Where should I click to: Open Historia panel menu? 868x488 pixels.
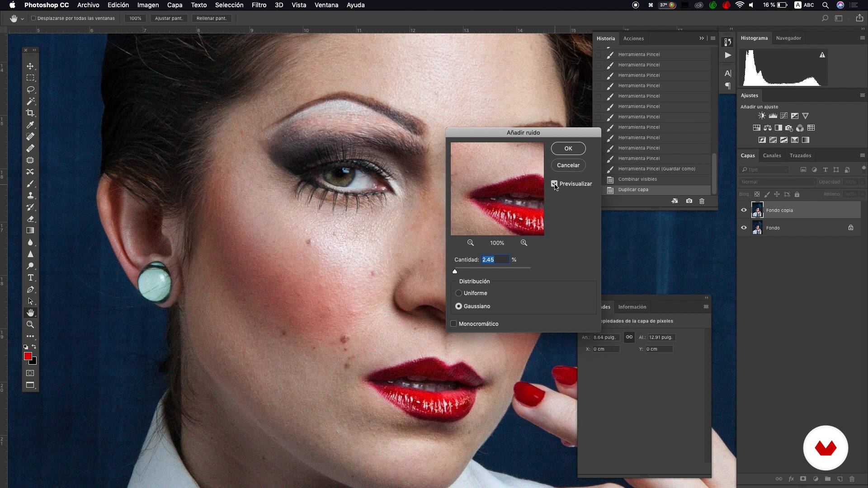tap(713, 38)
